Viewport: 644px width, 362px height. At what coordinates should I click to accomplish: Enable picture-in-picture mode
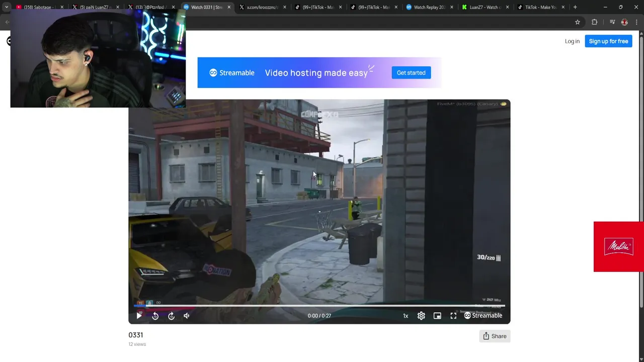(437, 316)
